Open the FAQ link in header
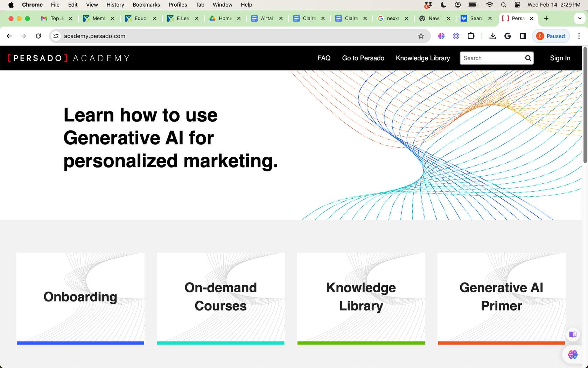 324,58
